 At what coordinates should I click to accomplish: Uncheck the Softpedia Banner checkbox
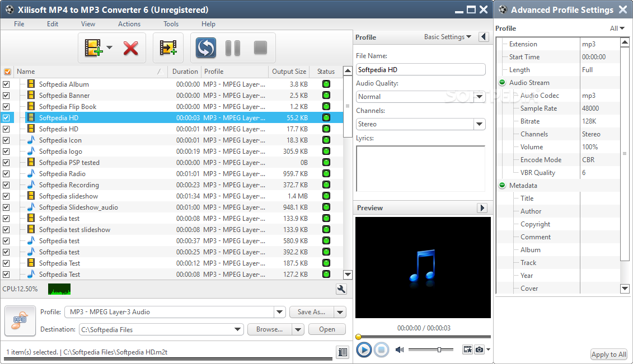point(6,96)
